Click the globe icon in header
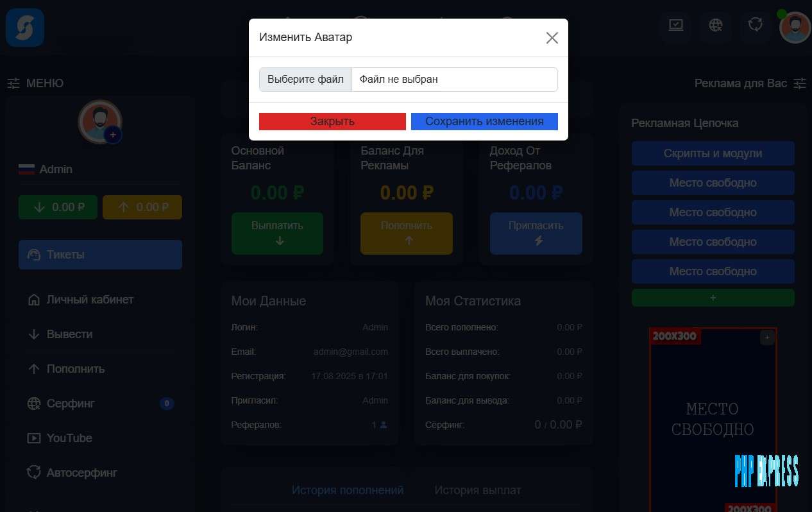This screenshot has height=512, width=812. (716, 25)
